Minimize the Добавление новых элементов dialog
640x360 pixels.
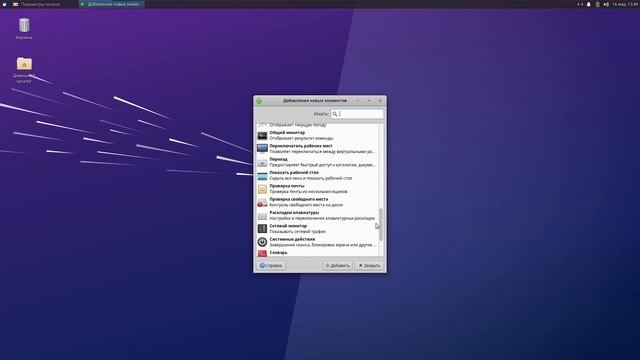click(x=358, y=100)
